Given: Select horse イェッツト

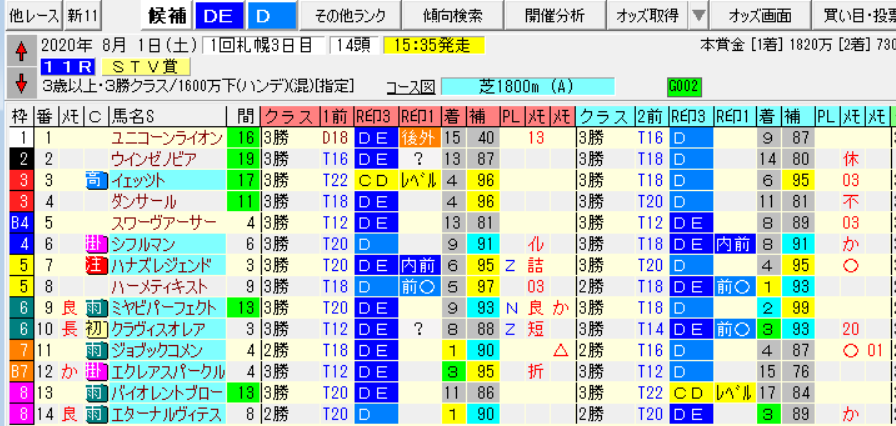Looking at the screenshot, I should point(166,180).
